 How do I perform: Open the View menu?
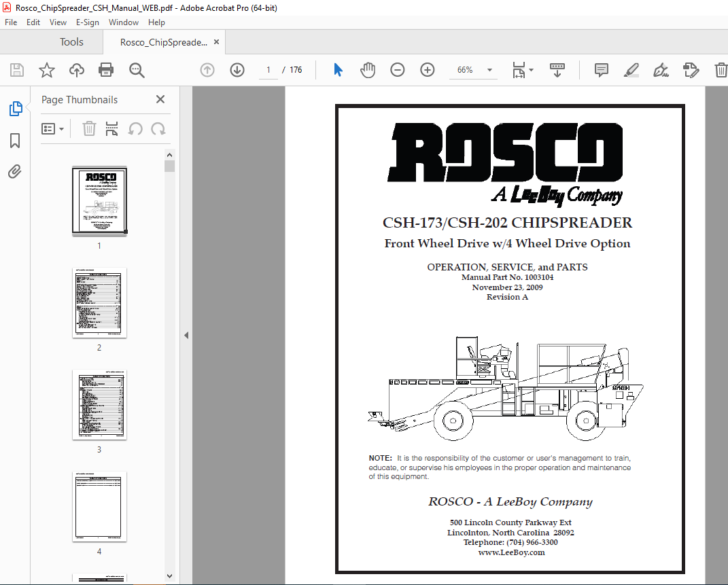(x=58, y=22)
